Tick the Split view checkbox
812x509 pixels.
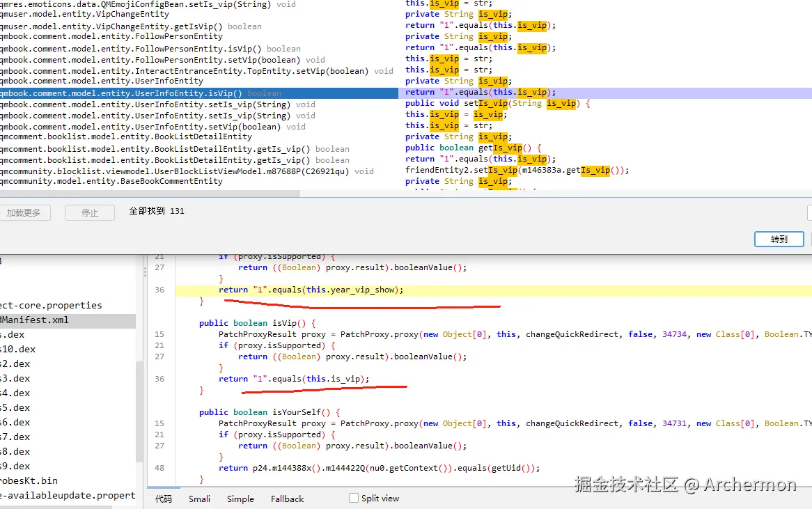(354, 498)
